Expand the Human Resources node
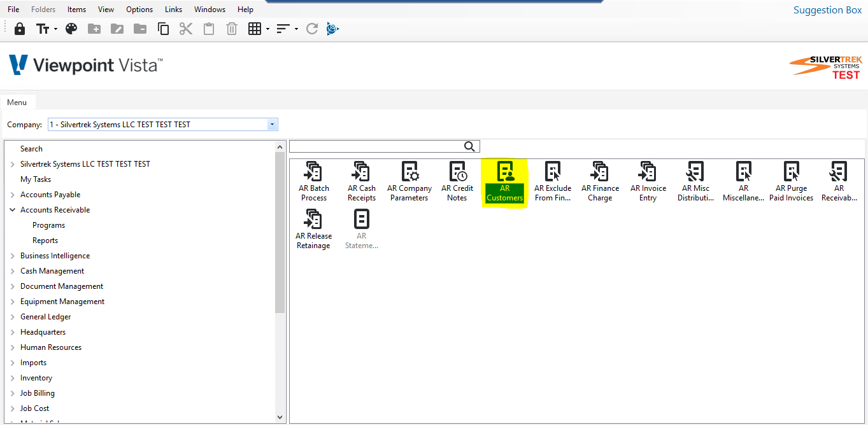Viewport: 868px width, 425px height. coord(12,347)
